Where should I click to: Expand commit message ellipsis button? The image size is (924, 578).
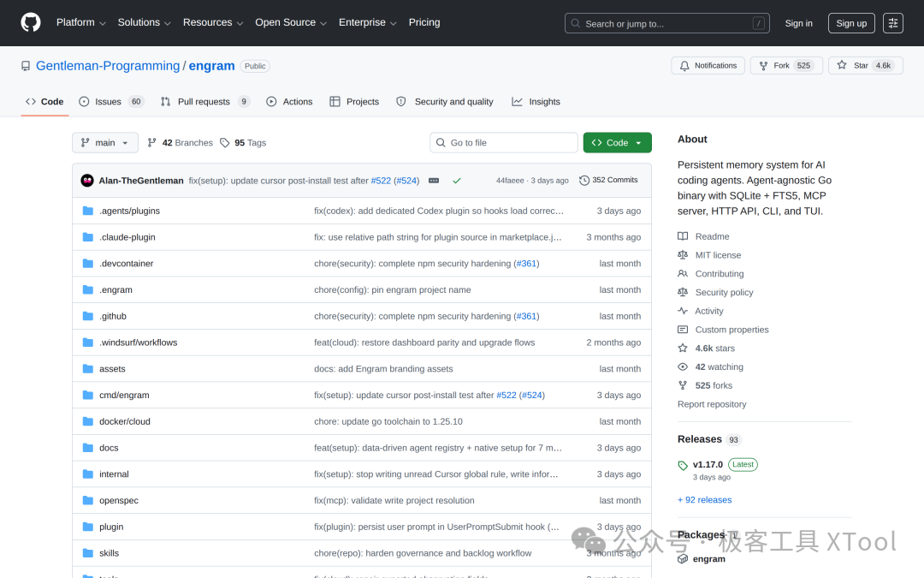click(434, 181)
